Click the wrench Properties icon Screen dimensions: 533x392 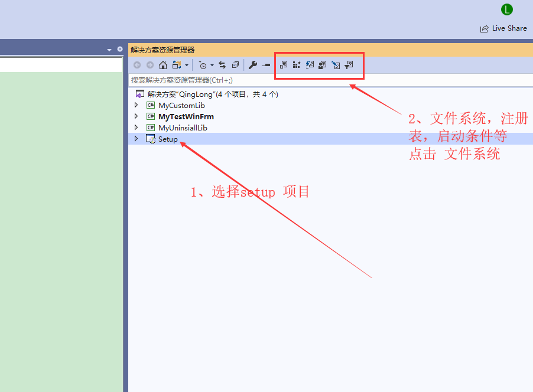[x=253, y=65]
